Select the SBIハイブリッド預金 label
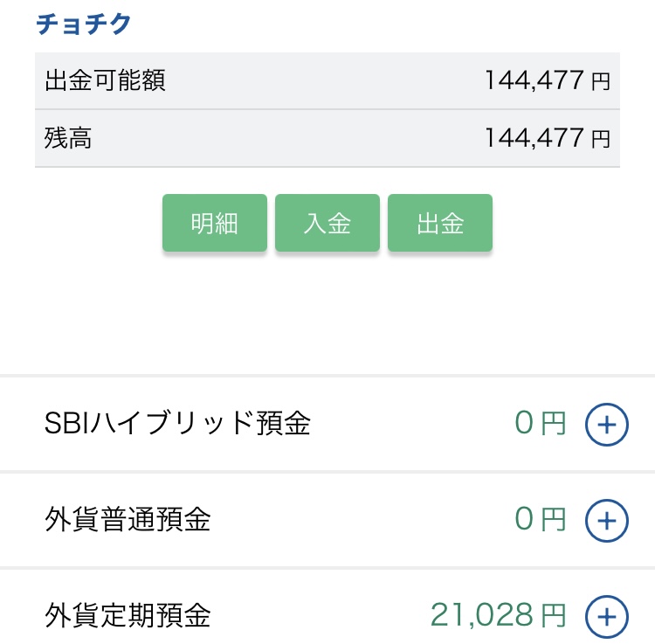655x644 pixels. 177,425
